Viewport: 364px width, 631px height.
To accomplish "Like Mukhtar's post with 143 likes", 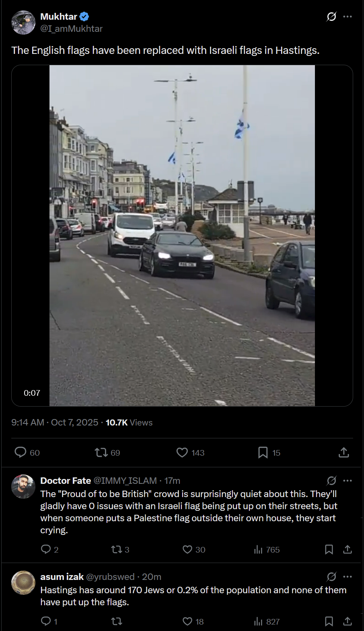I will coord(182,452).
